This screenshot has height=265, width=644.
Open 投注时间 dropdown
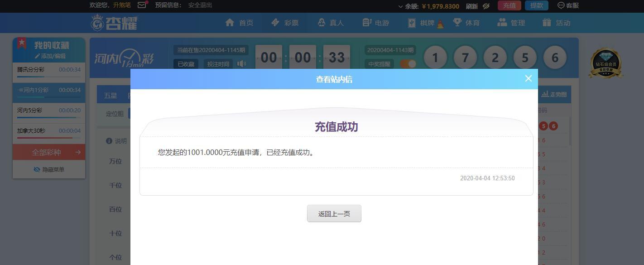pos(218,64)
